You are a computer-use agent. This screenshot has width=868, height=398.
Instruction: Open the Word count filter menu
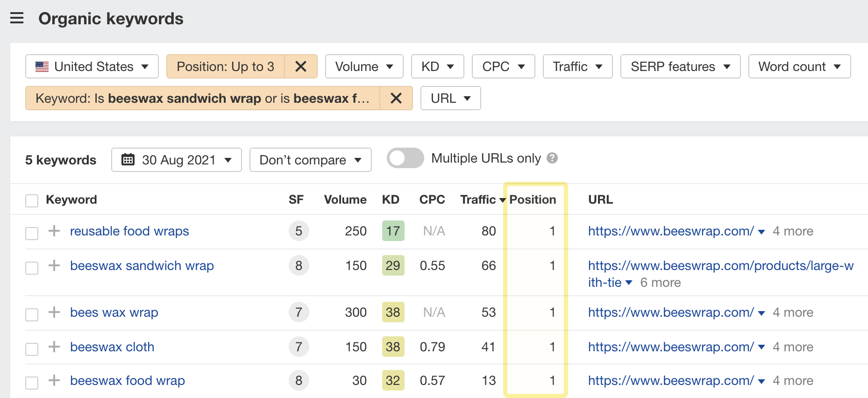799,67
